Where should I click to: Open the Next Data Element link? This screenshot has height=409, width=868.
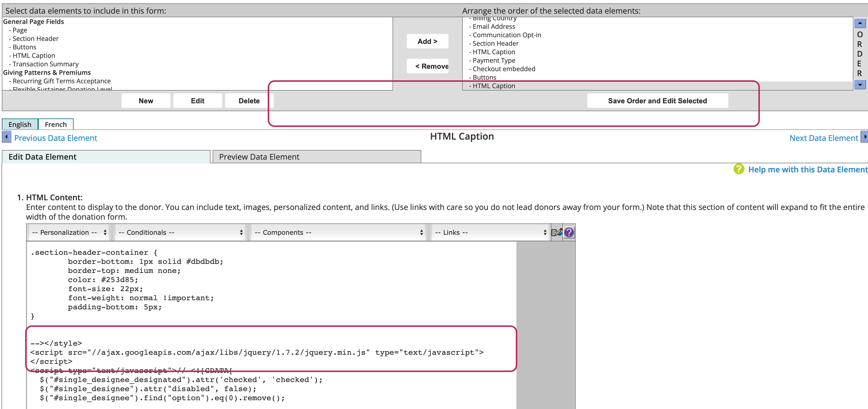pos(823,138)
